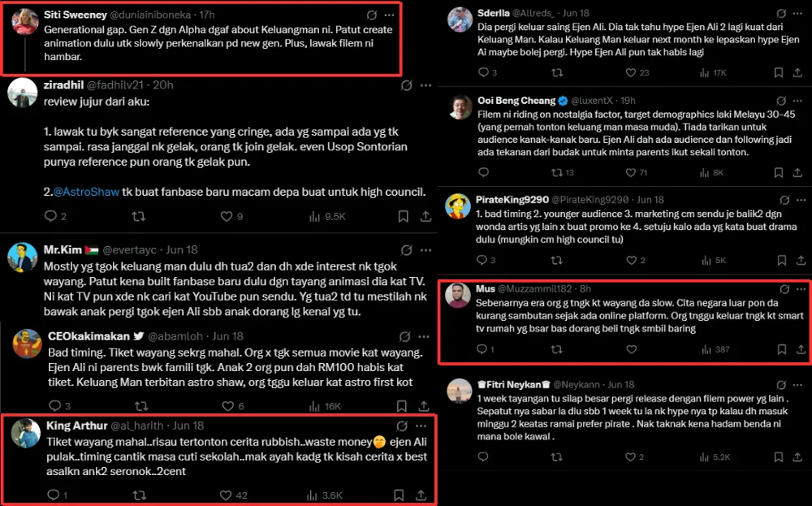
Task: Bookmark the Mus tweet
Action: click(781, 349)
